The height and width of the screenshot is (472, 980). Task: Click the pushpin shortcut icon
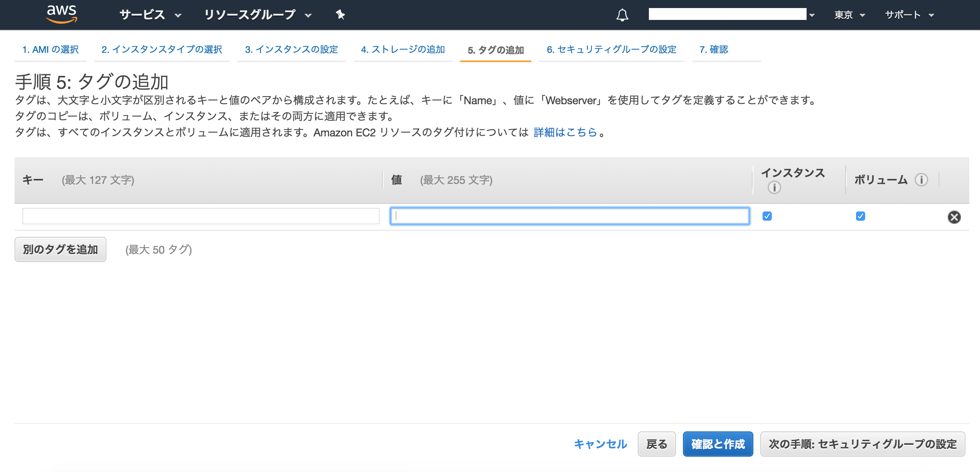[340, 15]
